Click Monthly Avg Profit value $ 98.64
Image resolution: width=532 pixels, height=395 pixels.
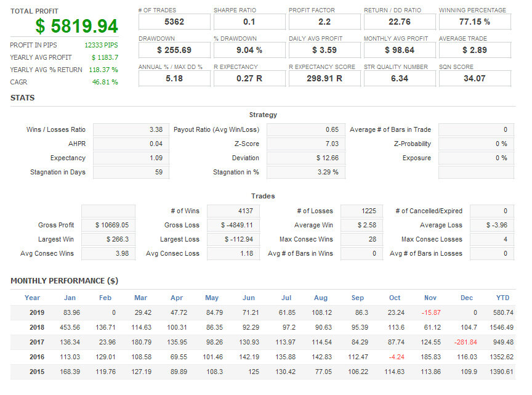(x=400, y=50)
